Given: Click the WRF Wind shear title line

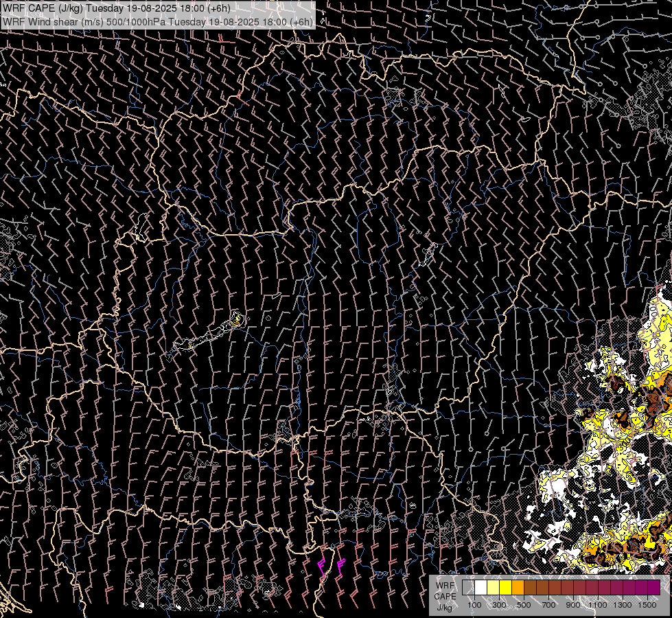Looking at the screenshot, I should point(158,21).
